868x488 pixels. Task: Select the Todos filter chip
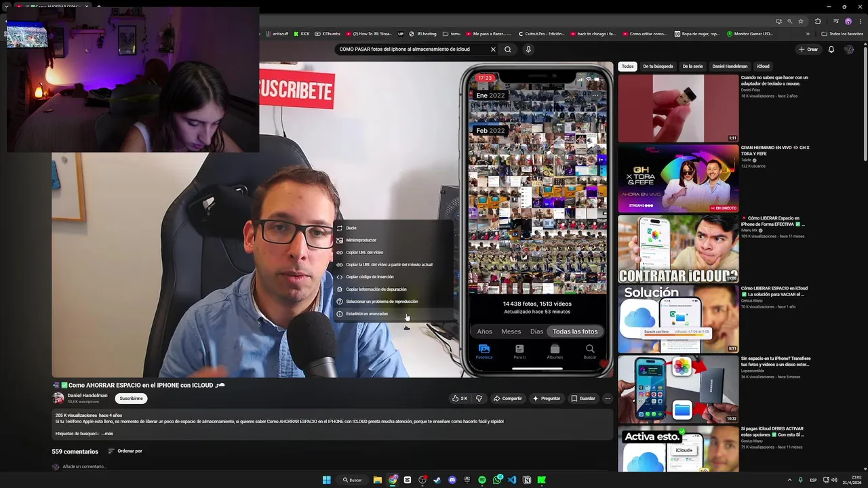coord(628,66)
